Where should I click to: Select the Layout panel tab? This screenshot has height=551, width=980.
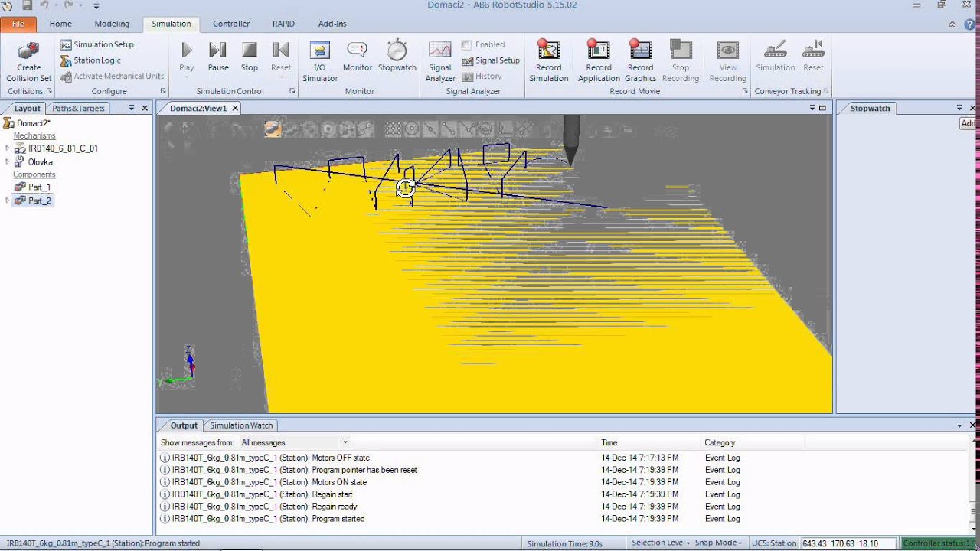click(27, 108)
